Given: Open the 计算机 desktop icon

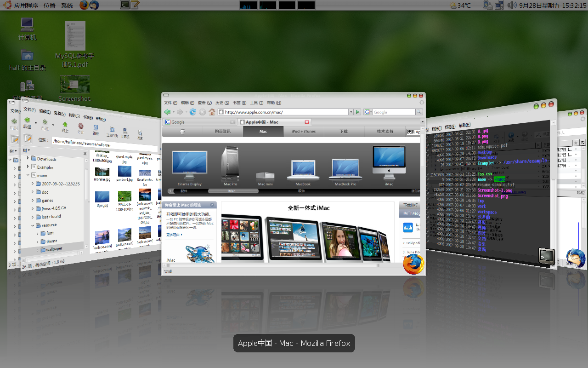Looking at the screenshot, I should click(27, 29).
